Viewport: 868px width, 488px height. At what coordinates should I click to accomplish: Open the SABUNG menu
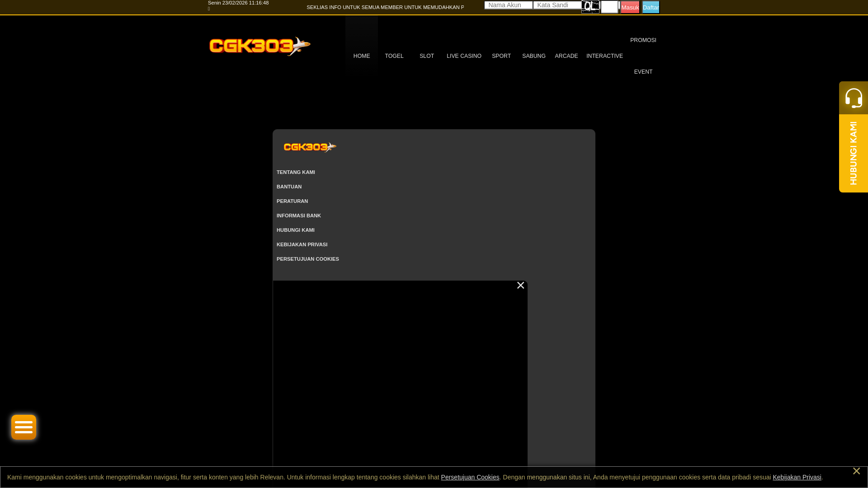(x=534, y=56)
